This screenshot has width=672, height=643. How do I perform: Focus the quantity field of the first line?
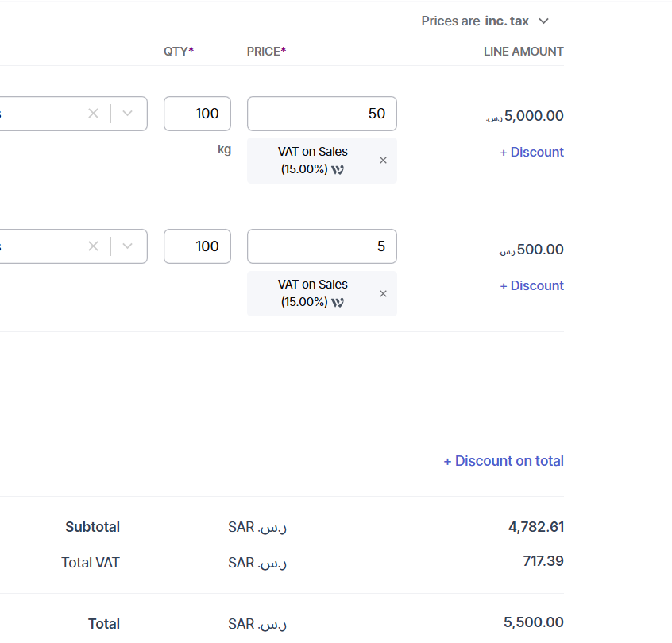click(197, 114)
